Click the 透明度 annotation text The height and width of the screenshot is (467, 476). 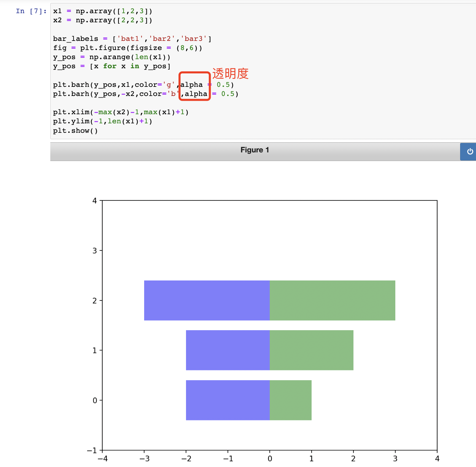click(230, 74)
